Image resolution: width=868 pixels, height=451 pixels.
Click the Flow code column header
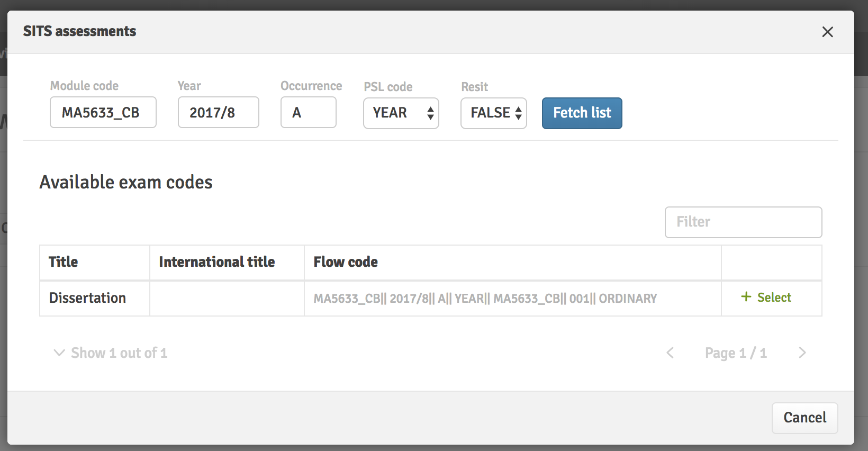pos(346,262)
